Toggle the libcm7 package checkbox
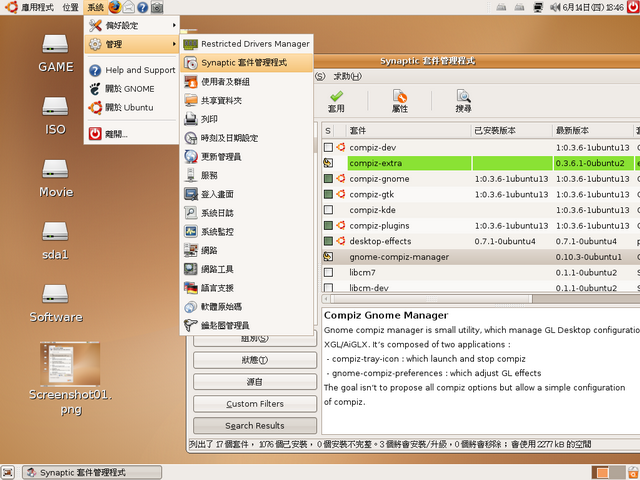Screen dimensions: 640x480 [x=328, y=272]
